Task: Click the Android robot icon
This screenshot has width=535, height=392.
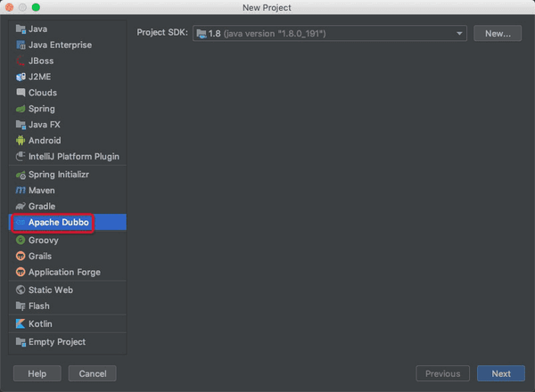Action: click(x=21, y=141)
